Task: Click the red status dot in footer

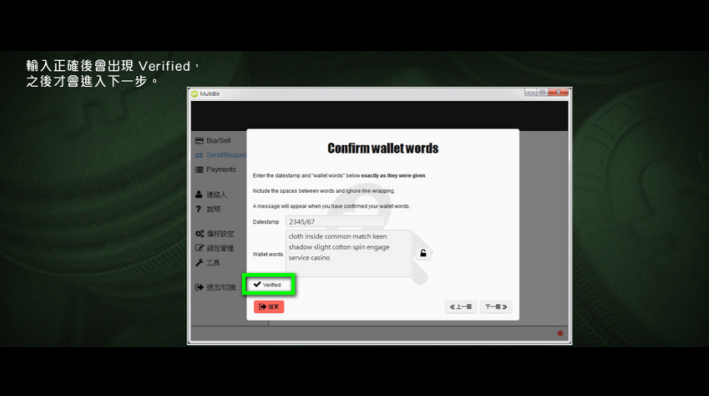Action: [x=560, y=333]
